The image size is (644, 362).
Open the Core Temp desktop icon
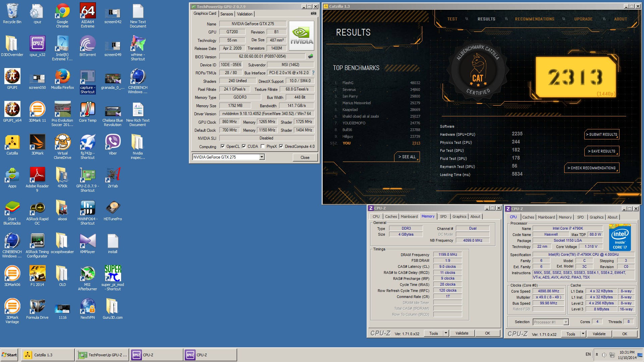[x=88, y=112]
